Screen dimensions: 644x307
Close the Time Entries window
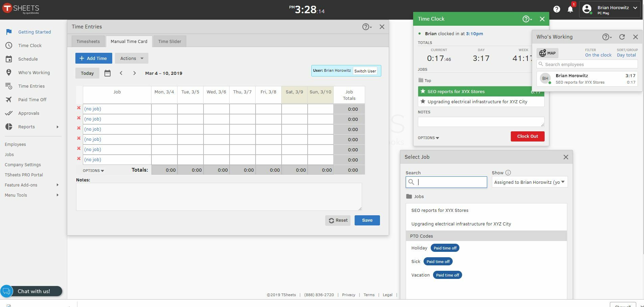point(382,27)
